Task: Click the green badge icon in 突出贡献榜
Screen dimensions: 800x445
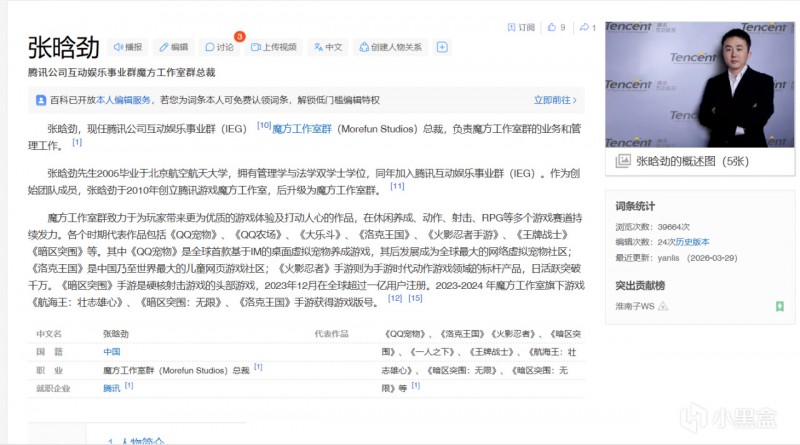Action: coord(780,306)
